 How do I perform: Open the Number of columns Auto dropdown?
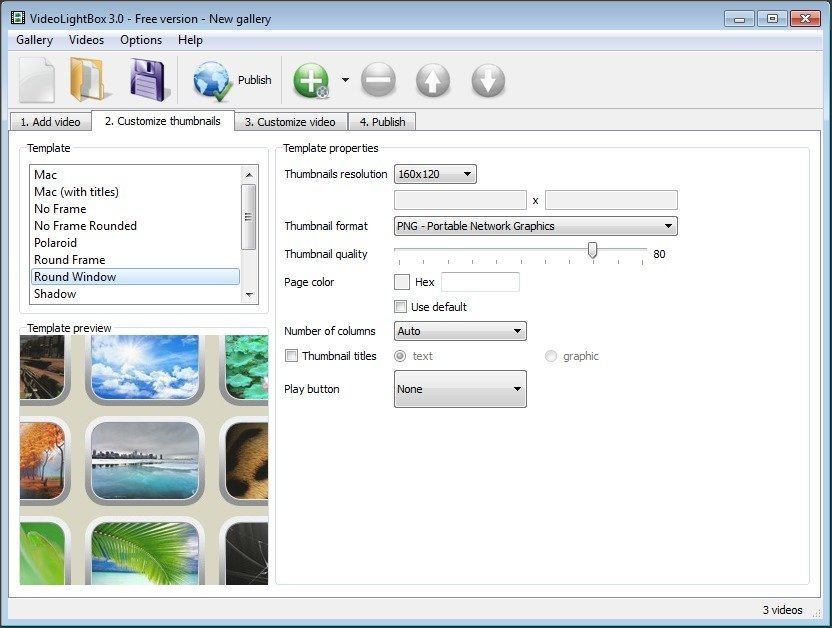tap(460, 331)
